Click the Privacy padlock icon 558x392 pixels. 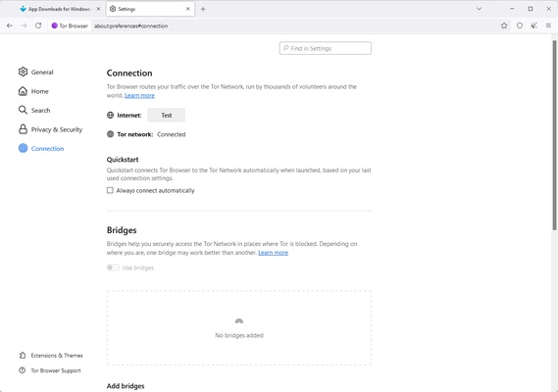pos(23,128)
